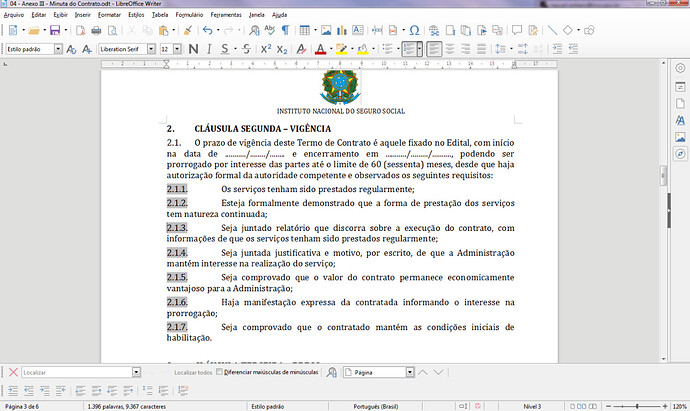Go to previous page arrow
The width and height of the screenshot is (690, 411).
[422, 372]
